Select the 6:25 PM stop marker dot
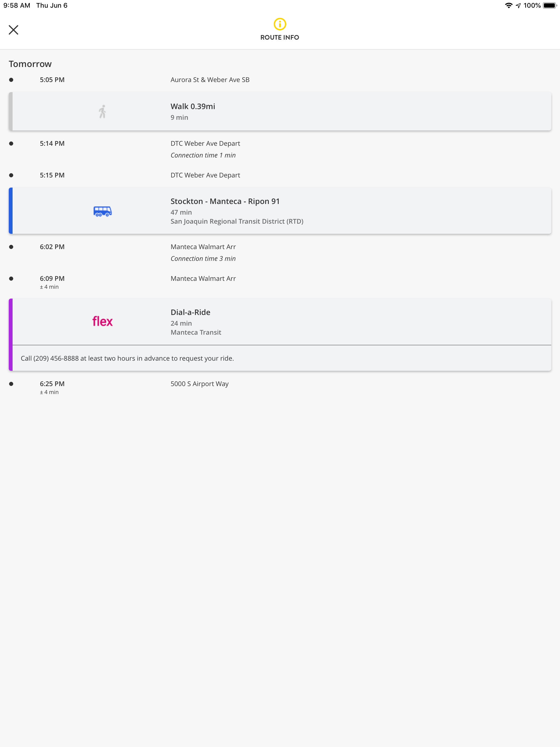Viewport: 560px width, 747px height. (11, 383)
